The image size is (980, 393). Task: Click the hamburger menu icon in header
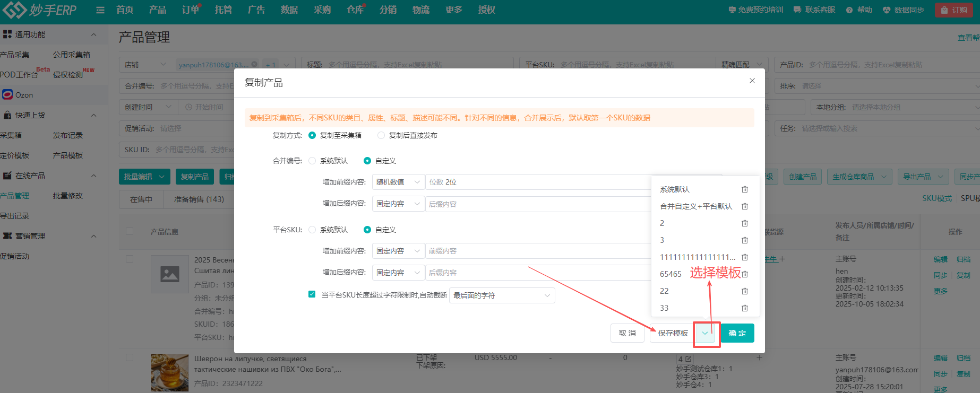100,10
